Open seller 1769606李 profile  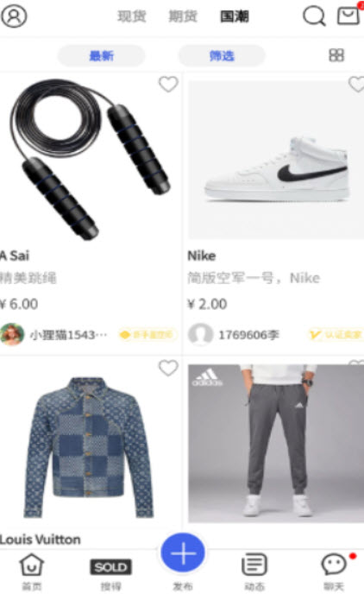pyautogui.click(x=233, y=335)
